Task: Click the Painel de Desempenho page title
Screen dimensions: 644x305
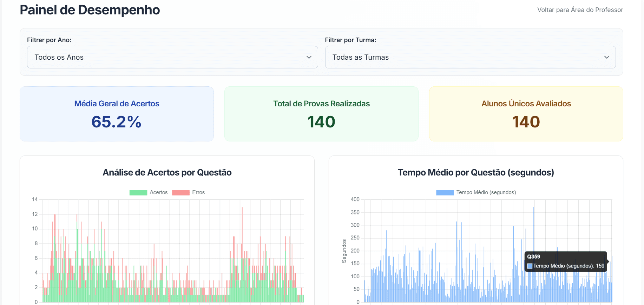Action: [90, 10]
